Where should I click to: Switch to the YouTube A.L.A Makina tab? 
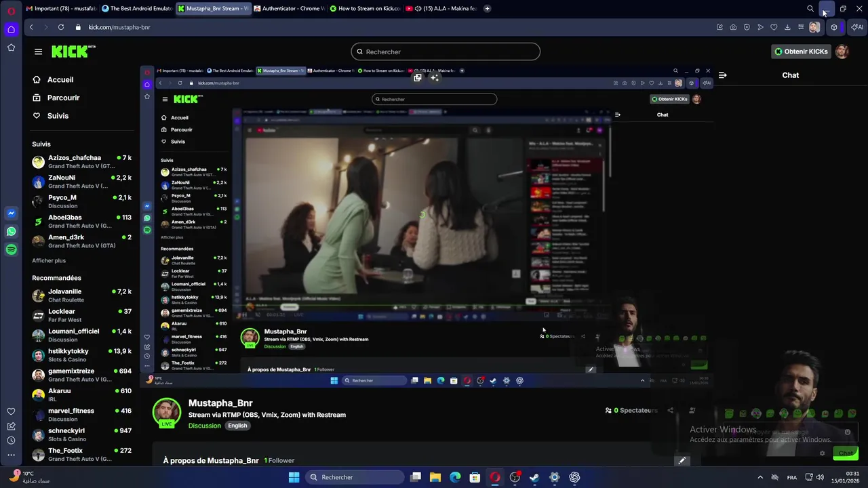[441, 9]
